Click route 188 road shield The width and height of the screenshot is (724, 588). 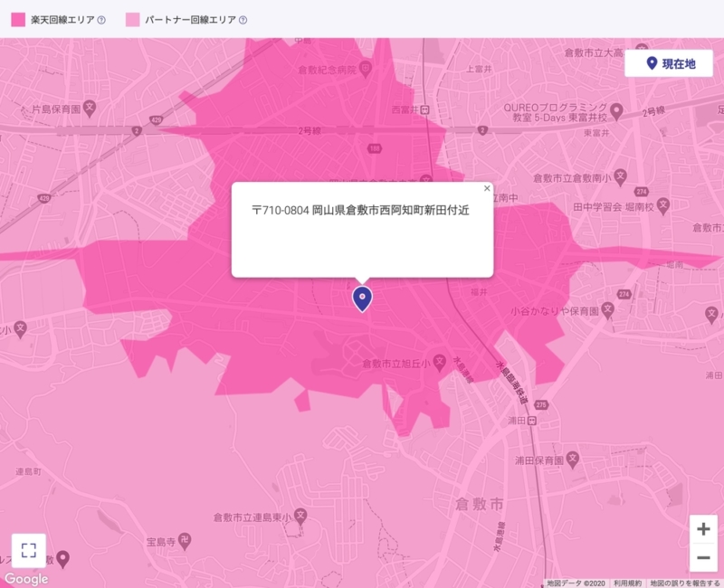pos(375,148)
